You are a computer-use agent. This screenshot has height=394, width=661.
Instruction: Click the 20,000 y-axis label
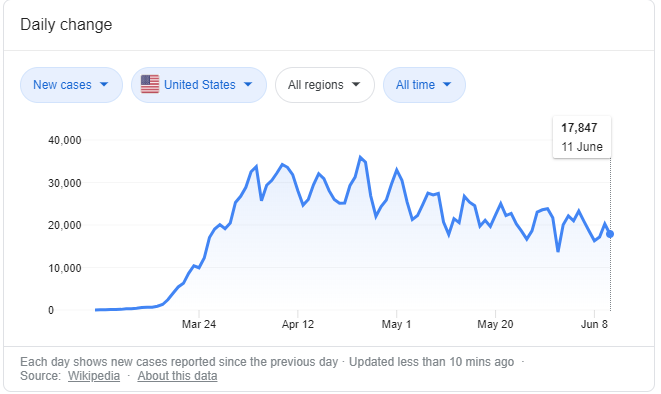pyautogui.click(x=64, y=225)
